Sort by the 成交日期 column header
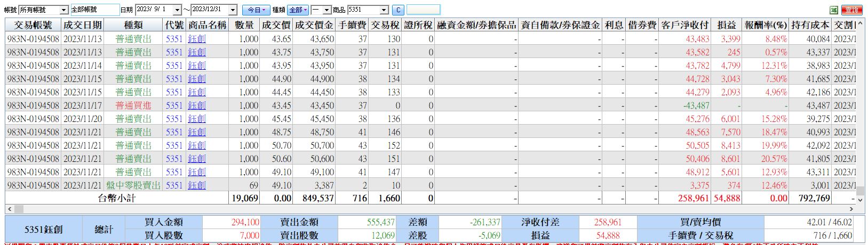The image size is (868, 245). pyautogui.click(x=82, y=25)
